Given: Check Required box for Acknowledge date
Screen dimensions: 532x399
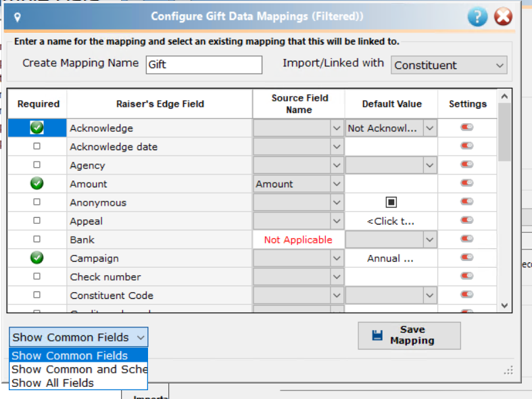Looking at the screenshot, I should click(x=37, y=146).
